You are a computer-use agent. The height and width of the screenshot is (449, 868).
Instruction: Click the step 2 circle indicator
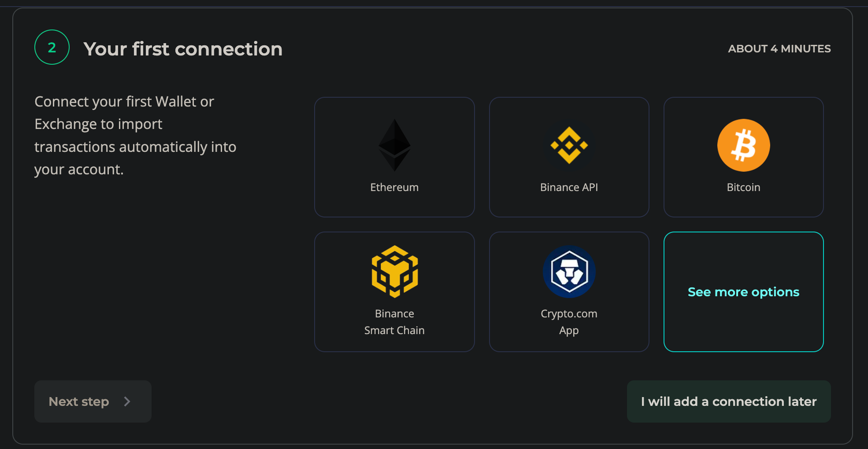pos(52,47)
